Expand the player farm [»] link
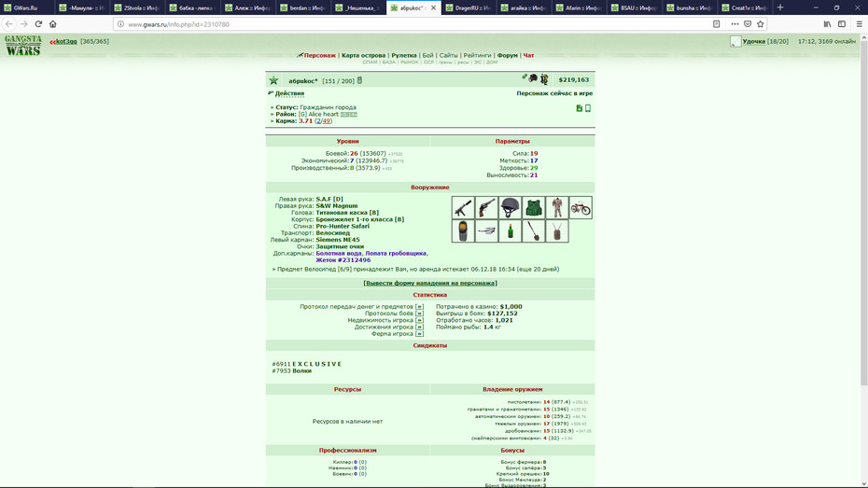868x488 pixels. [419, 334]
